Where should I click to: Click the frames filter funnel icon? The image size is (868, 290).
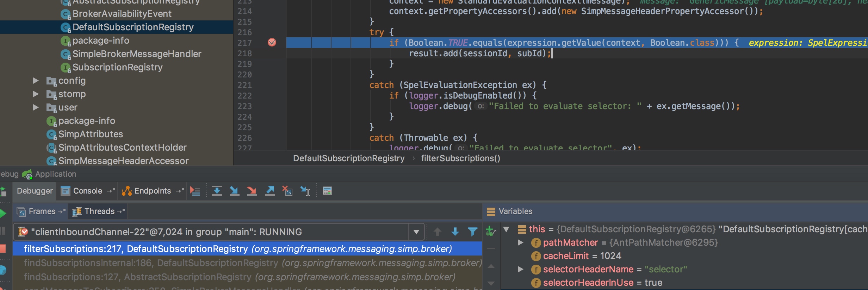472,232
